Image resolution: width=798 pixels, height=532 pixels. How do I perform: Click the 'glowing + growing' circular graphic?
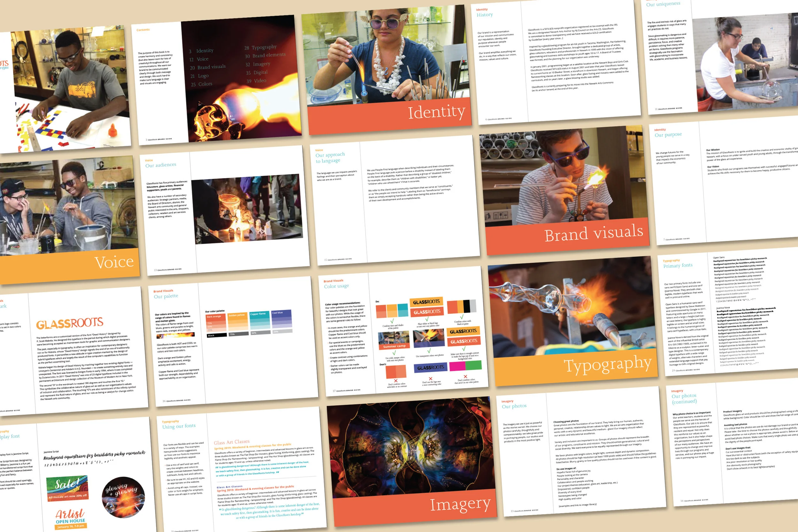[x=123, y=497]
